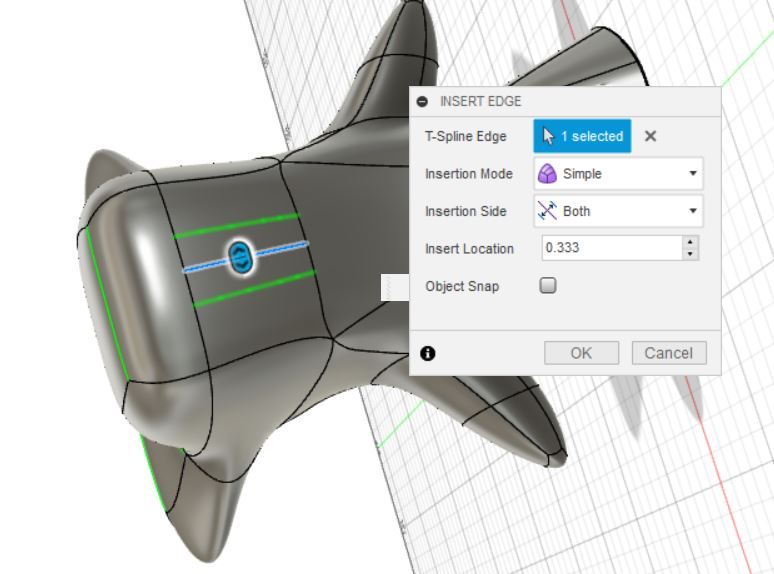Viewport: 774px width, 574px height.
Task: Click the 'INSERT EDGE' dialog title
Action: (480, 102)
